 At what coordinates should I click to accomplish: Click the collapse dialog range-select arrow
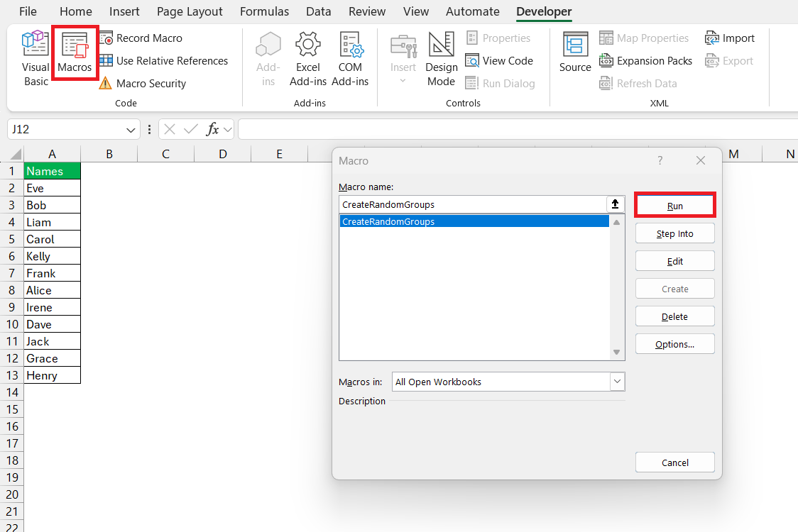pos(616,204)
